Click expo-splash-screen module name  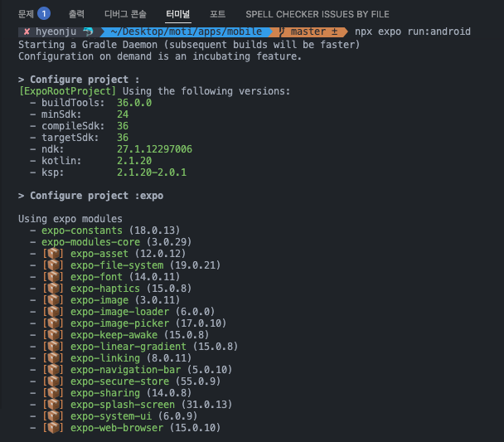123,405
